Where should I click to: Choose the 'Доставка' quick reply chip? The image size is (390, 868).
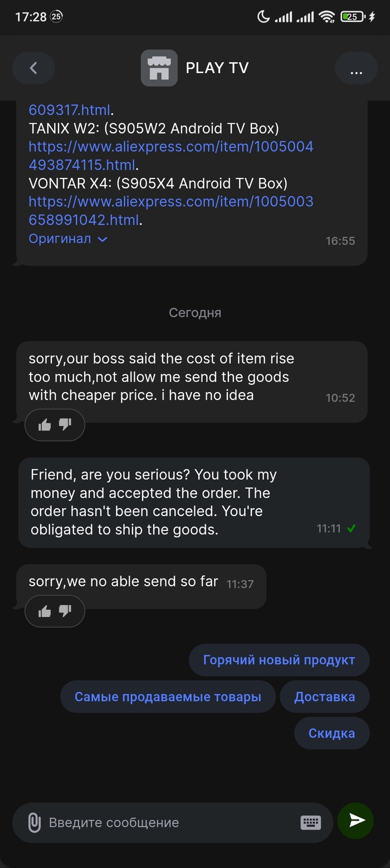point(324,697)
